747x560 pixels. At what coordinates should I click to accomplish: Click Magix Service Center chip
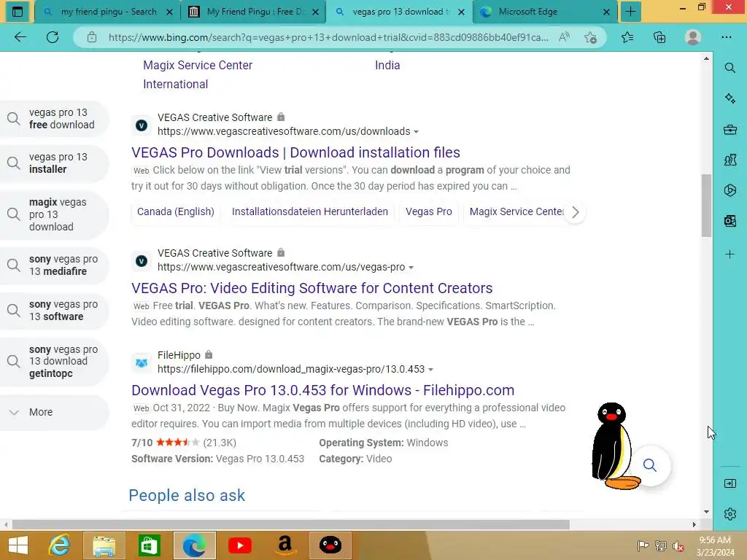[x=516, y=211]
